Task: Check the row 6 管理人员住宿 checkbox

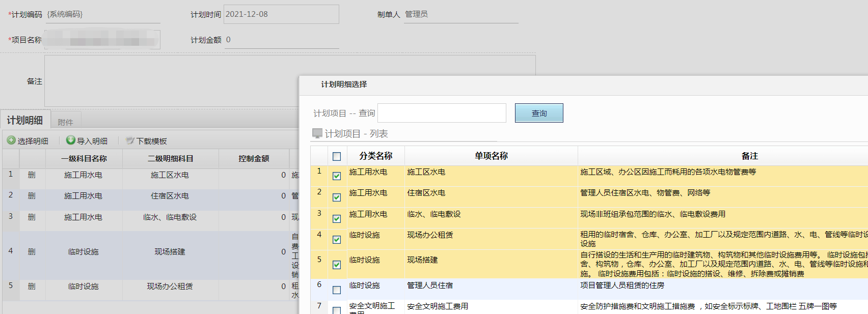Action: [337, 290]
